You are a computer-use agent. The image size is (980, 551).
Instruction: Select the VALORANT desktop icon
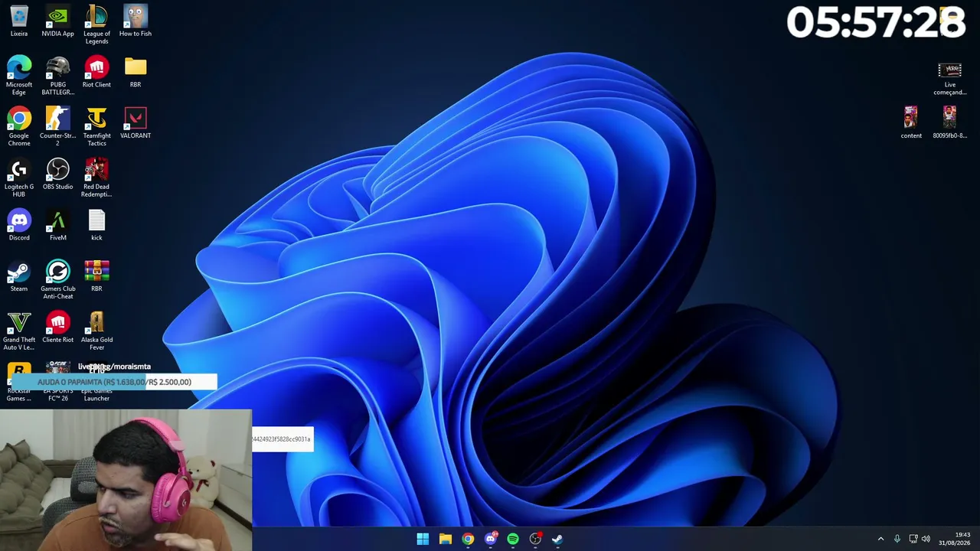click(136, 122)
